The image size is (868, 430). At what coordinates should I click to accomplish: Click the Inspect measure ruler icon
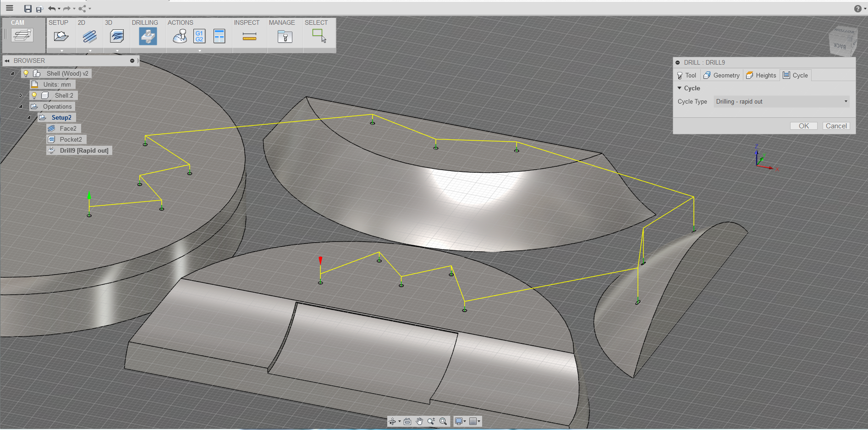[x=249, y=37]
